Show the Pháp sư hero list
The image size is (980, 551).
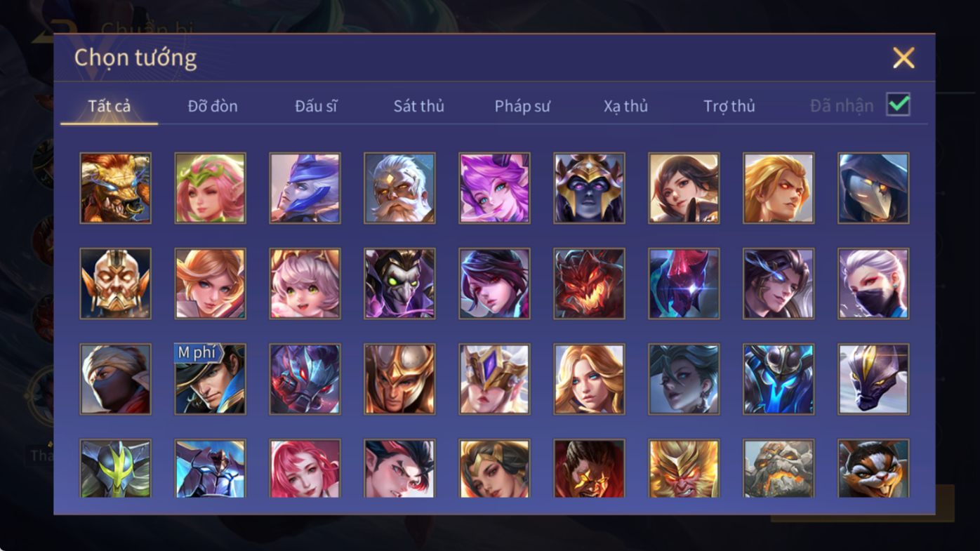pyautogui.click(x=522, y=106)
